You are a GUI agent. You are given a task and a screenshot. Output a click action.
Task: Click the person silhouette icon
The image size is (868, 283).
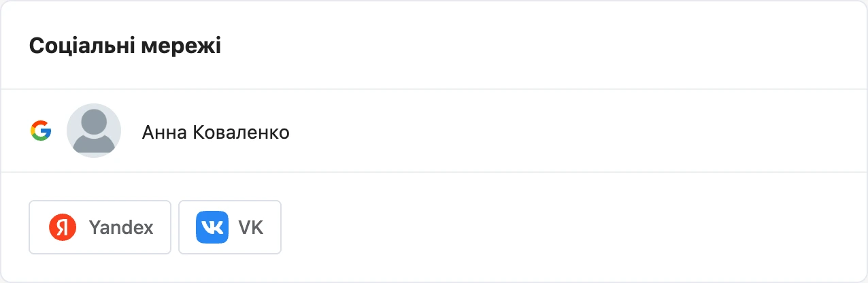(94, 133)
